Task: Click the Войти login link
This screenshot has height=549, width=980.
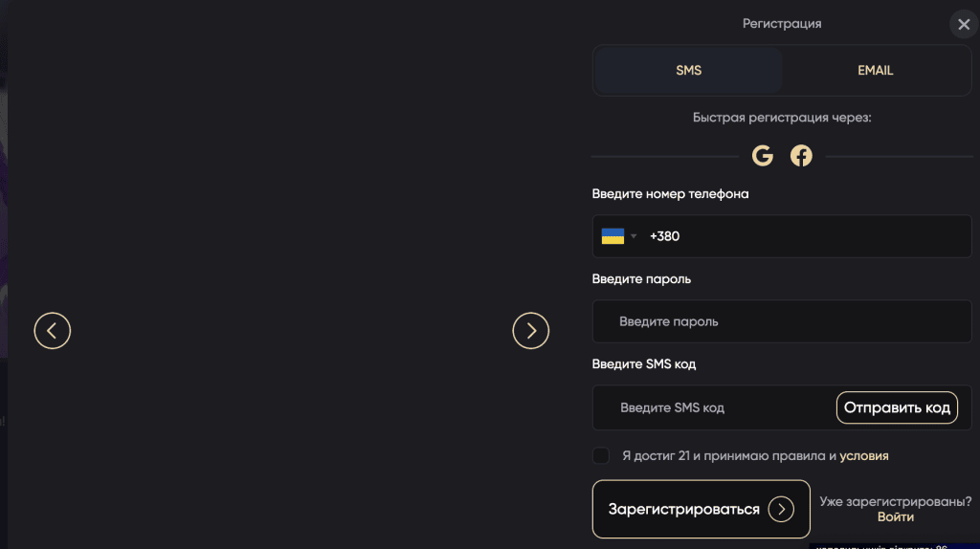Action: [x=895, y=516]
